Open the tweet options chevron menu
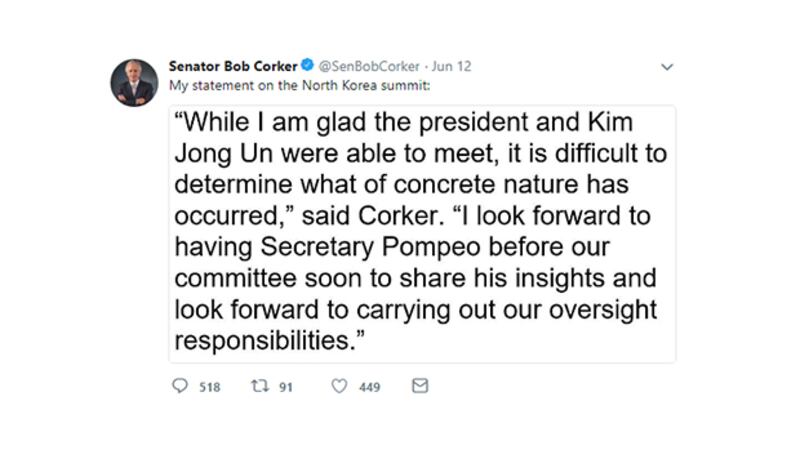The height and width of the screenshot is (450, 800). click(x=668, y=67)
